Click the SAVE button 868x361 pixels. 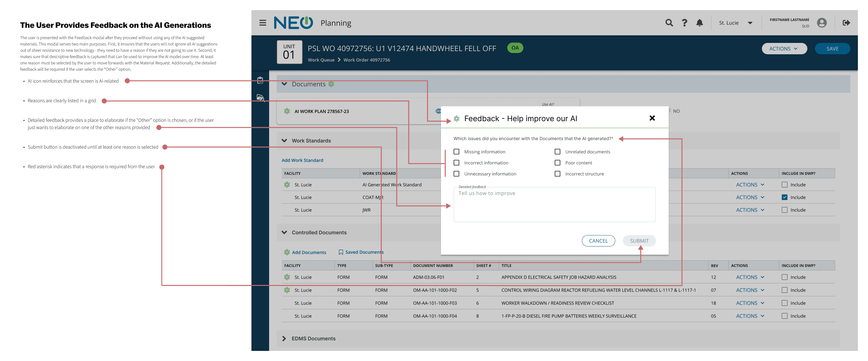click(832, 49)
